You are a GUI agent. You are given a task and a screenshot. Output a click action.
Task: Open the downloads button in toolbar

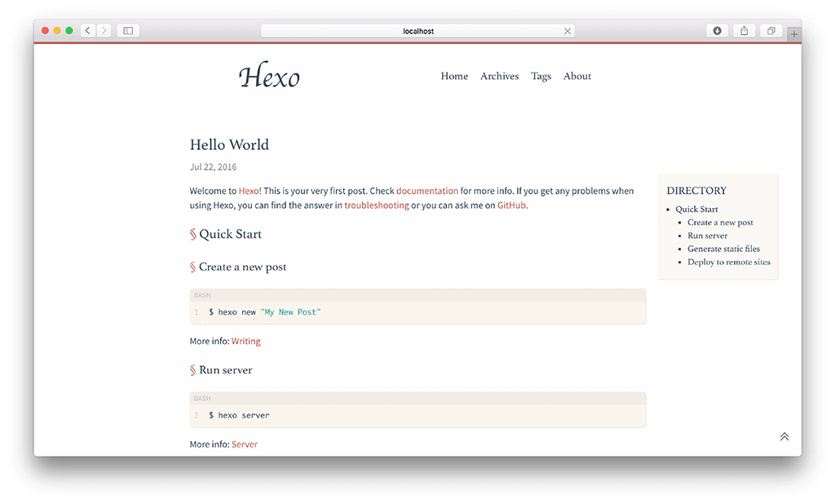718,30
